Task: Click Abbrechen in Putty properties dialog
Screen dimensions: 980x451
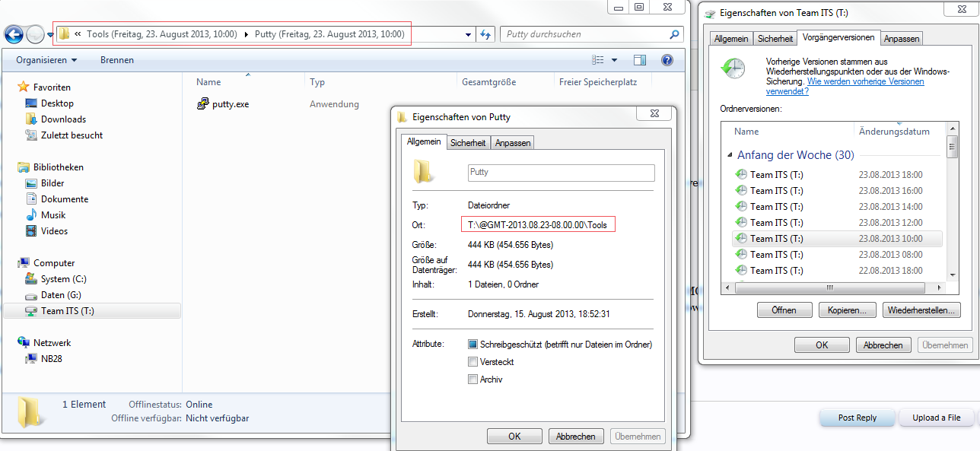Action: point(576,437)
